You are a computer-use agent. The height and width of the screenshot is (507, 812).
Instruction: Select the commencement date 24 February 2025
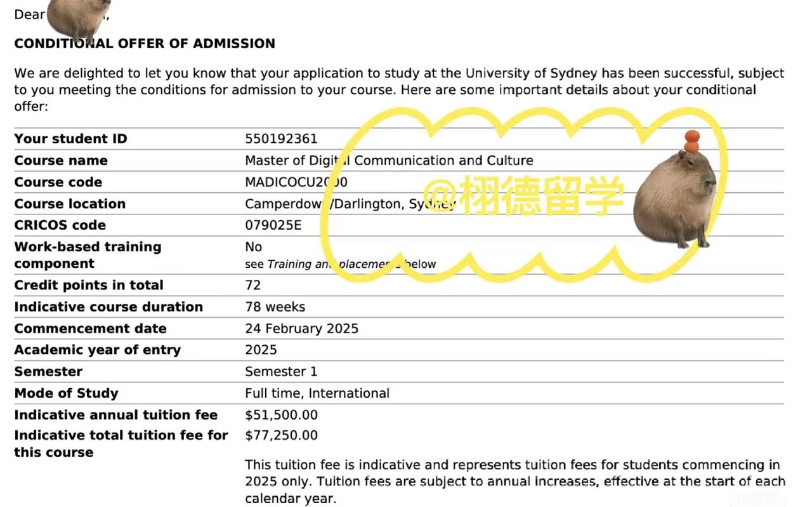point(301,329)
